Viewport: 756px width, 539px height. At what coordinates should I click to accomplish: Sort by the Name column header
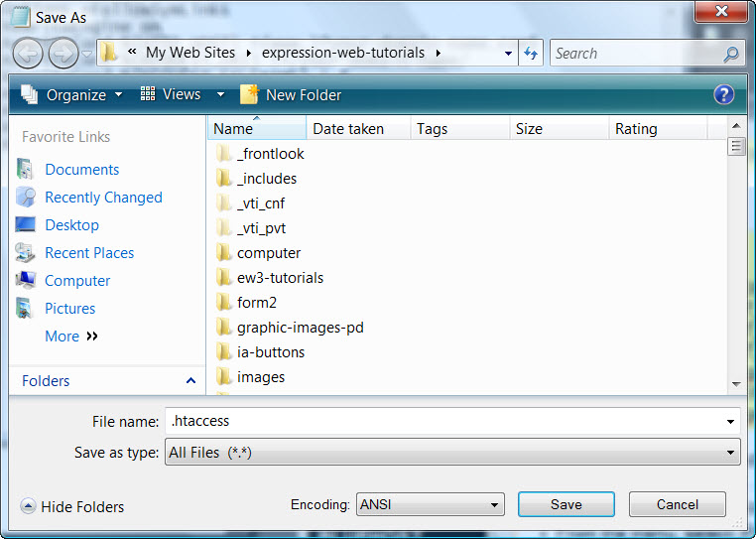257,128
